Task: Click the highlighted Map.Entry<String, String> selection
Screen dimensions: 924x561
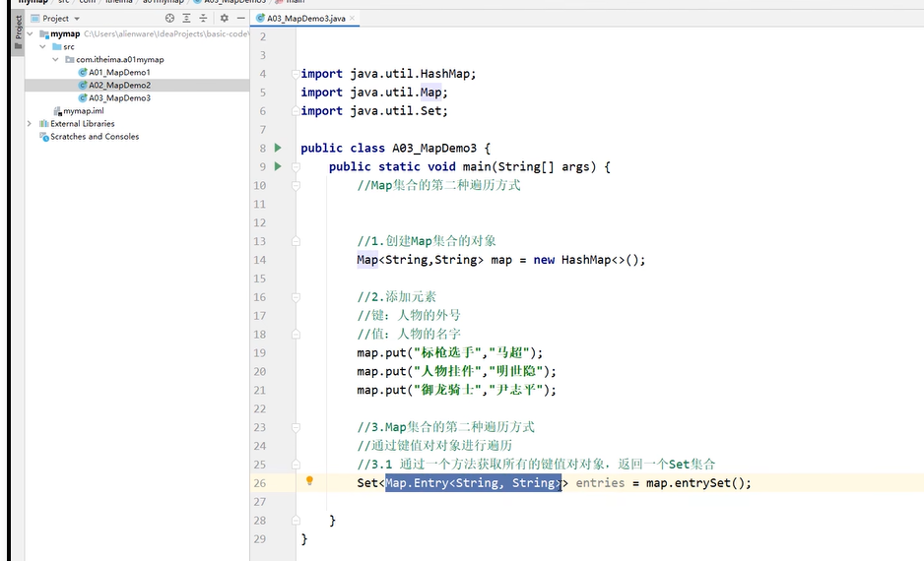Action: (x=473, y=483)
